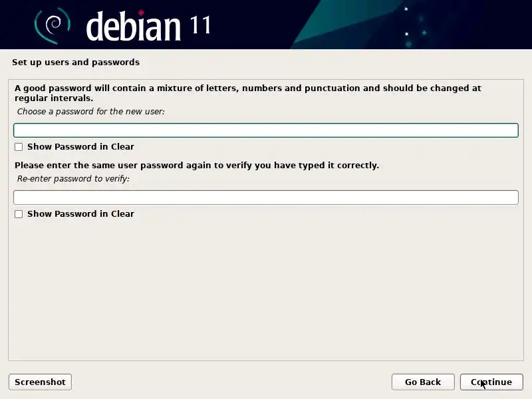Screen dimensions: 532x399
Task: Click the Show Password in Clear label under verify field
Action: point(80,213)
